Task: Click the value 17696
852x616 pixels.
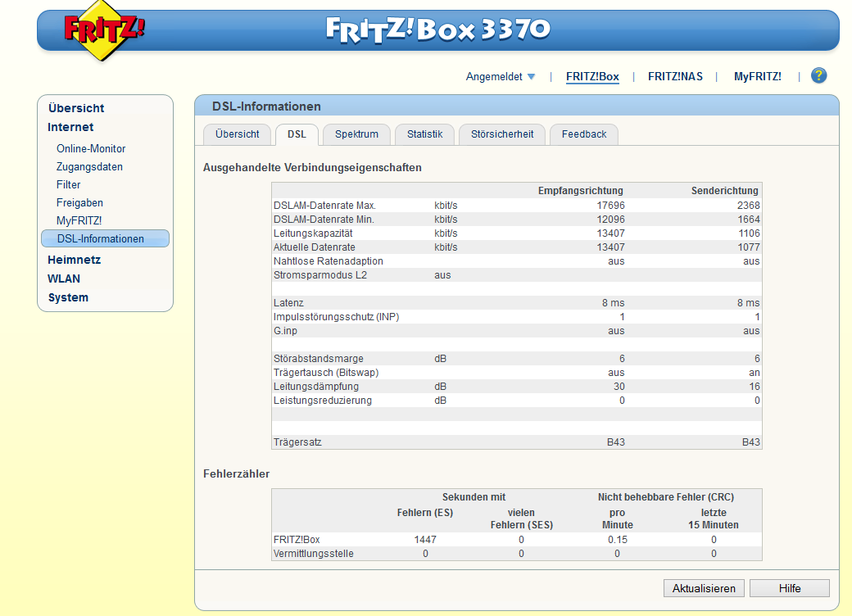Action: [611, 206]
